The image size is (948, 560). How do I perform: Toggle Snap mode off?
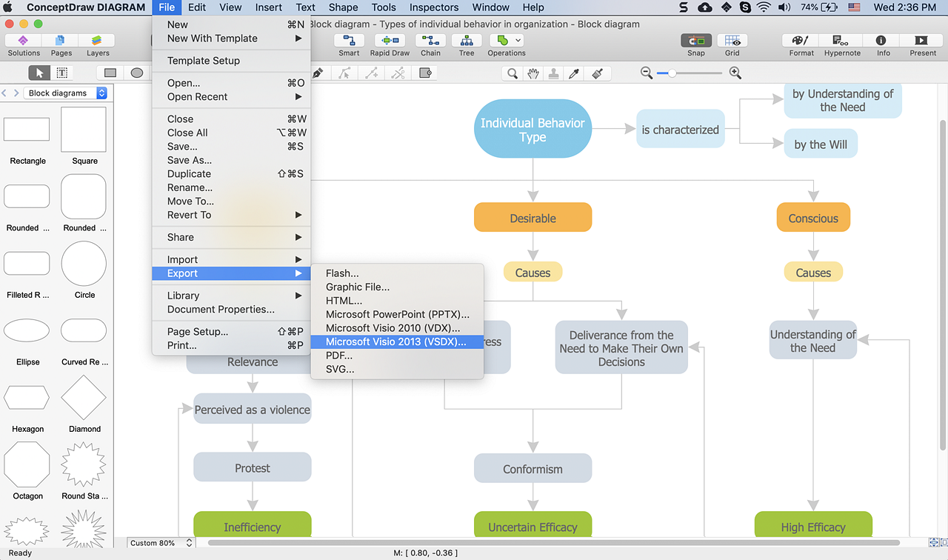pyautogui.click(x=696, y=44)
